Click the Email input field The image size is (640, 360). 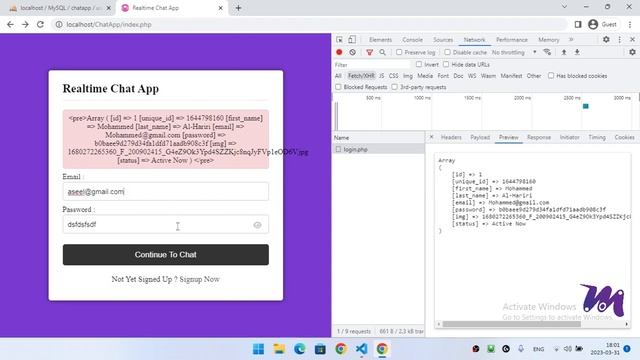[166, 191]
